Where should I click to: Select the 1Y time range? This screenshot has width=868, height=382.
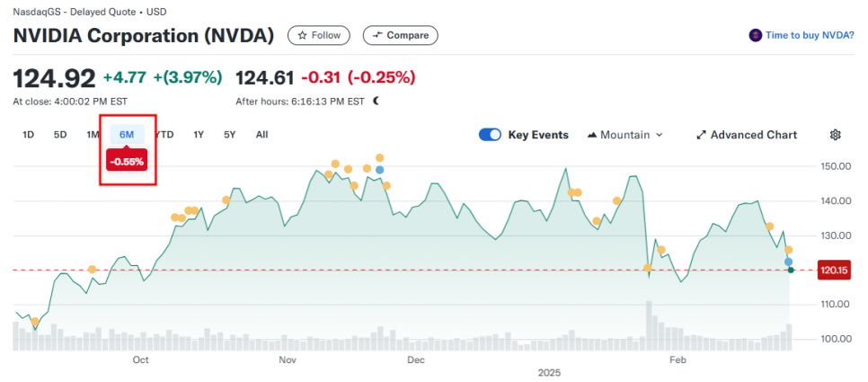click(199, 135)
